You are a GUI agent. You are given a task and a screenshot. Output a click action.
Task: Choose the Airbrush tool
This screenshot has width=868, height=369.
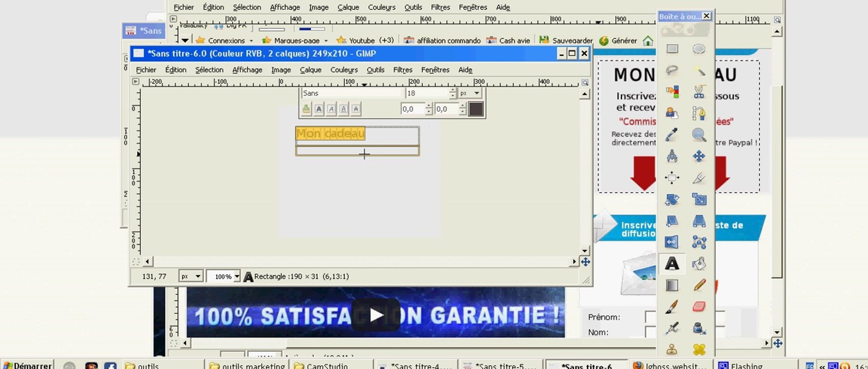[x=672, y=328]
